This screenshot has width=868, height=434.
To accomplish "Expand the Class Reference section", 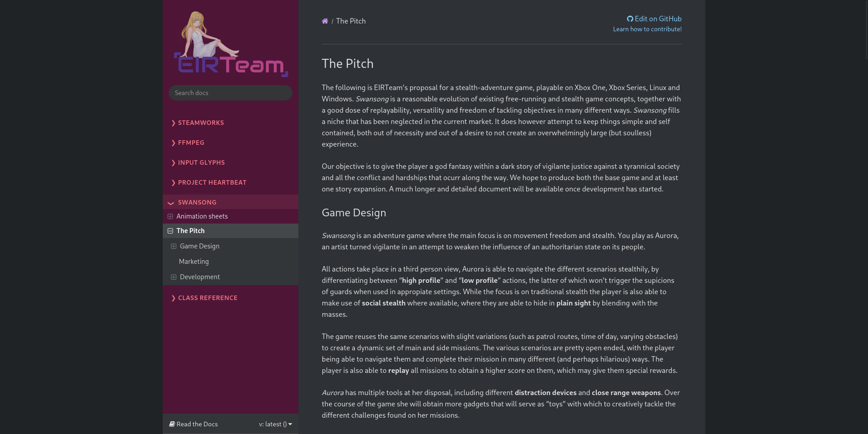I will pyautogui.click(x=208, y=298).
